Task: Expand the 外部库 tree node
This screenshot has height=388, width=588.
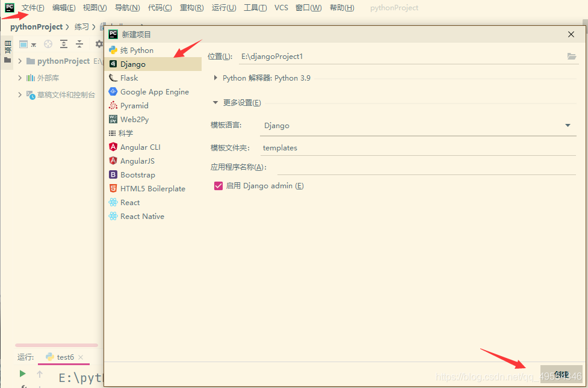Action: 20,78
